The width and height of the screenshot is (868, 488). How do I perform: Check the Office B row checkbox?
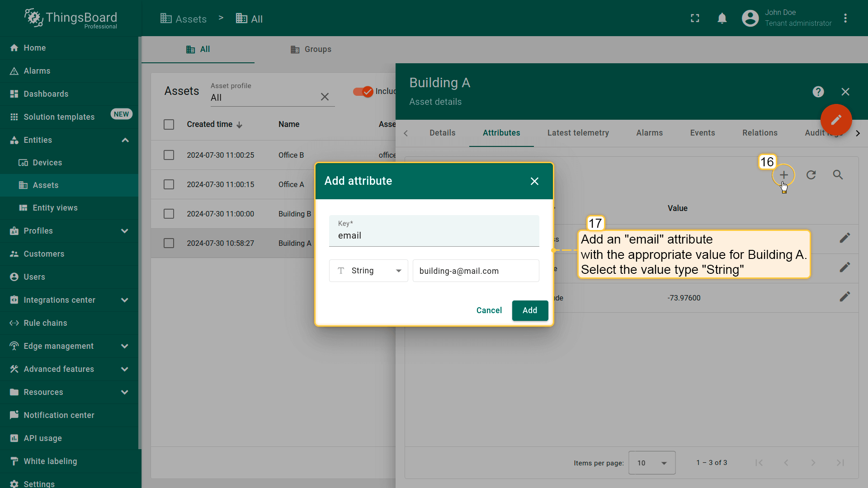[169, 155]
